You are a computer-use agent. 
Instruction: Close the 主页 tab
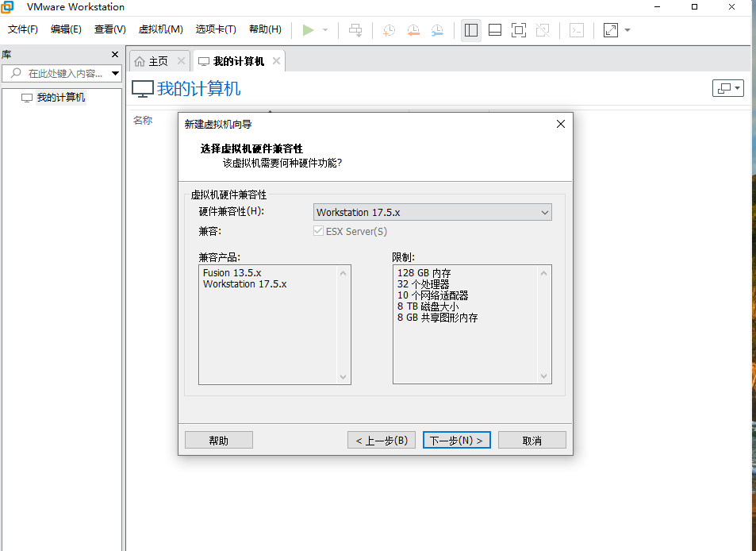pos(182,61)
